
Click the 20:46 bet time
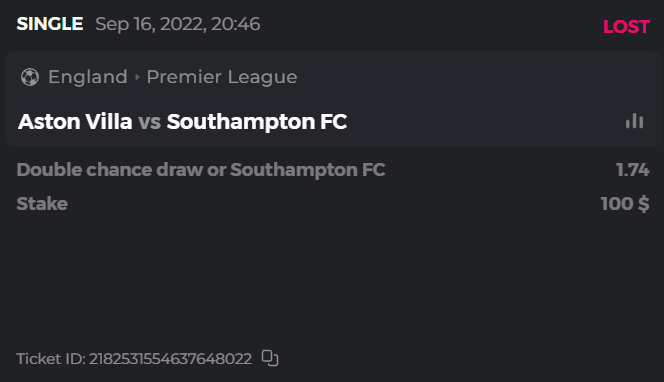click(x=235, y=24)
